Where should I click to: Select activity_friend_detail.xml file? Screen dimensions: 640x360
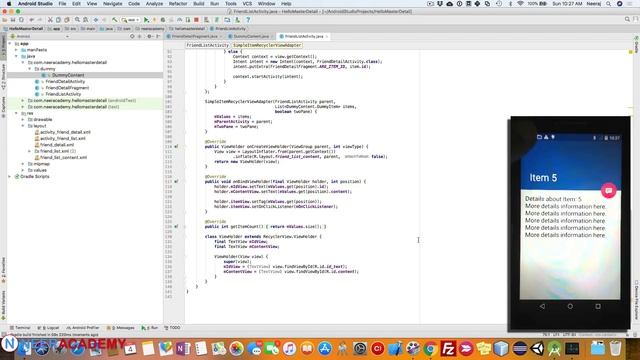click(x=65, y=132)
